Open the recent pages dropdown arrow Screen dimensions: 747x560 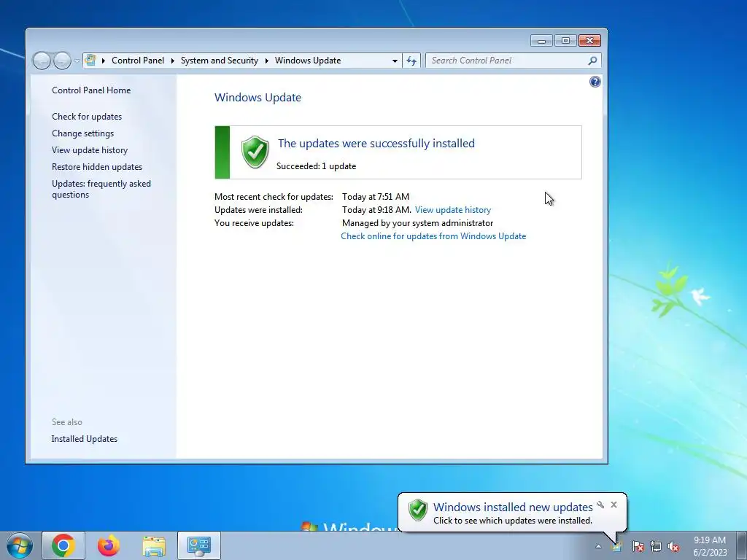(x=77, y=61)
